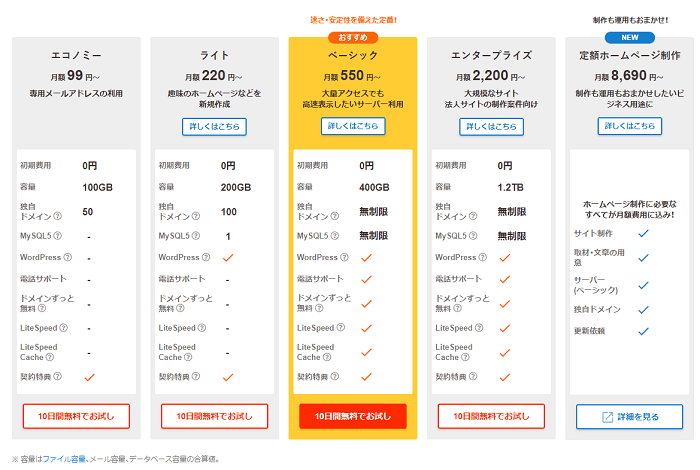Follow the ファイル容量 link in the footnote
This screenshot has height=470, width=700.
(64, 459)
